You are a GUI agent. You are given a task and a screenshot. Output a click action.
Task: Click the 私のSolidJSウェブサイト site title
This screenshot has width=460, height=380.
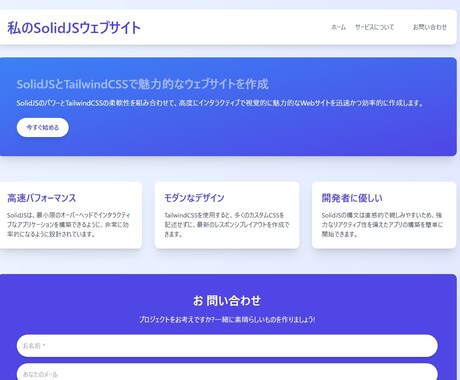74,28
